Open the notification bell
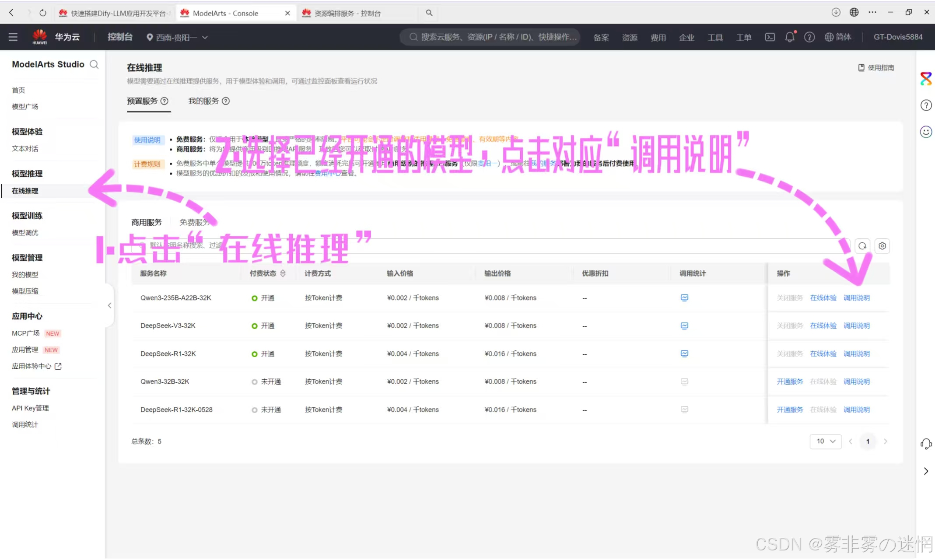The image size is (935, 560). tap(790, 37)
